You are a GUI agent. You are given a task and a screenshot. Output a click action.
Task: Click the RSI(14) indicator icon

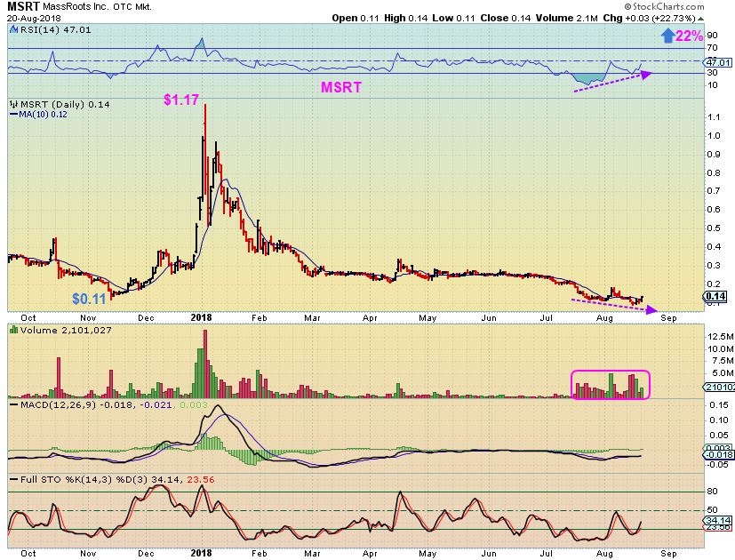(12, 30)
